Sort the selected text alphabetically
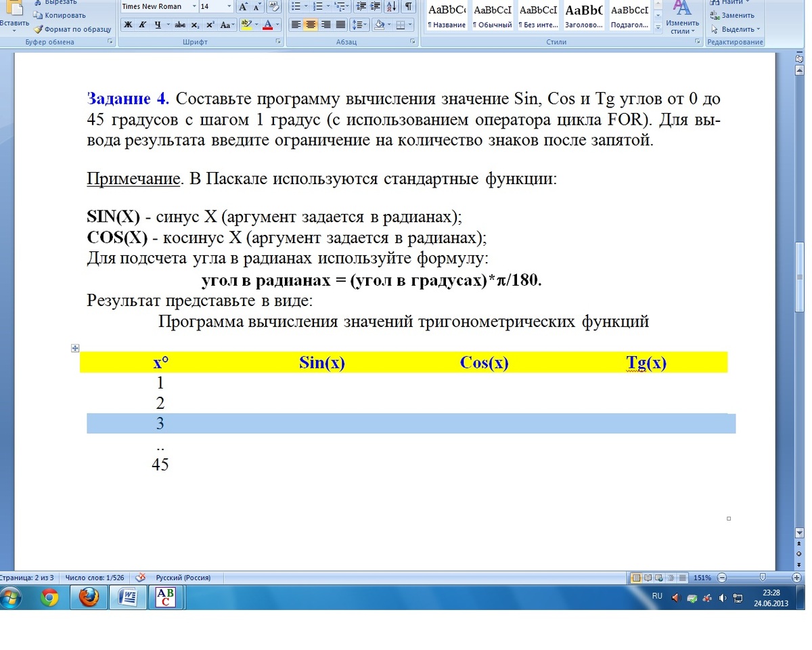 coord(391,7)
